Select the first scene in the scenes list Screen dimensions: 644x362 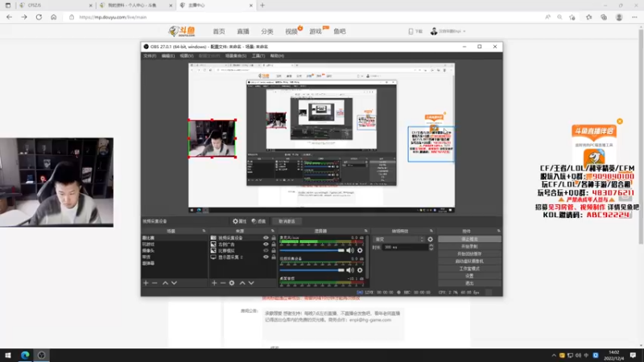174,237
